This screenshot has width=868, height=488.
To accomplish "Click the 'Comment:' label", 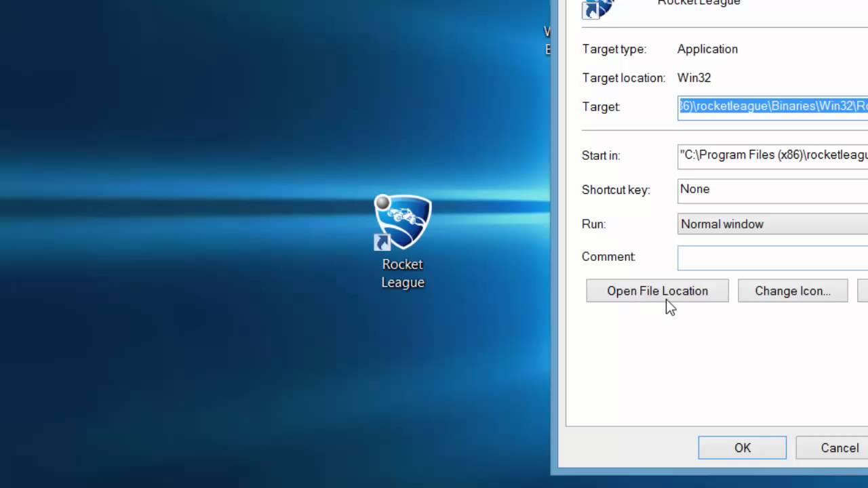I will pyautogui.click(x=608, y=257).
